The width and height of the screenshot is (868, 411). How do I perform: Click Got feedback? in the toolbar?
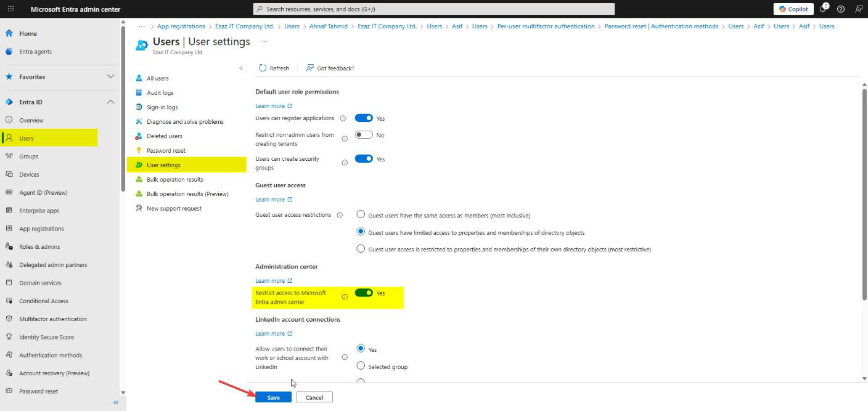tap(330, 68)
